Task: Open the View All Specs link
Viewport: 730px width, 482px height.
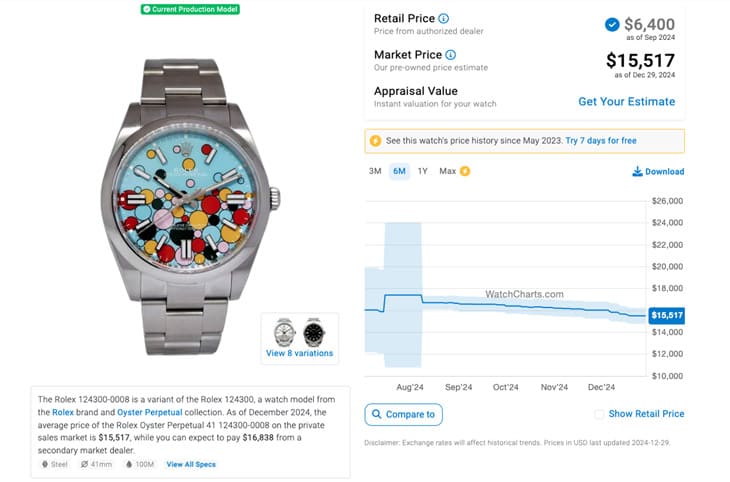Action: [x=191, y=464]
